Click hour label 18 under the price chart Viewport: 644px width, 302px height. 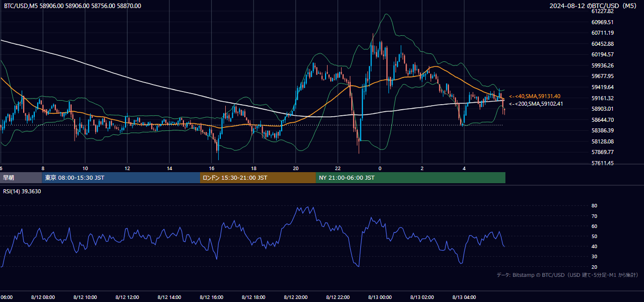point(253,168)
